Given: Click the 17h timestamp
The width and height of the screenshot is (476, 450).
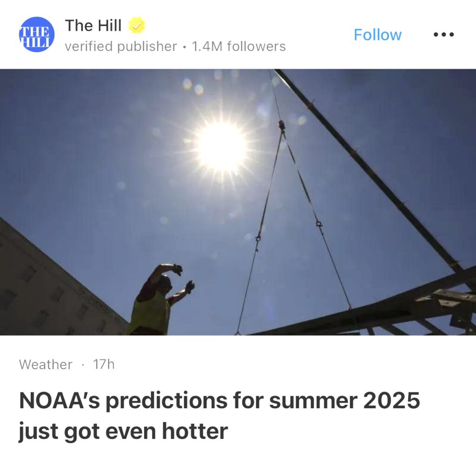Looking at the screenshot, I should click(103, 365).
